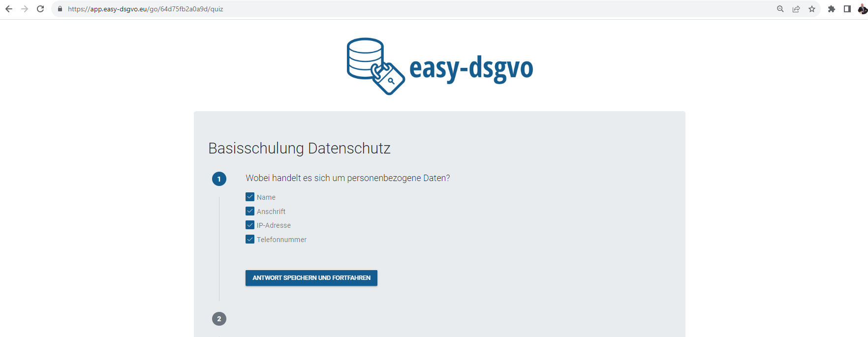The height and width of the screenshot is (337, 868).
Task: Click Antwort speichern und fortfahren button
Action: coord(311,278)
